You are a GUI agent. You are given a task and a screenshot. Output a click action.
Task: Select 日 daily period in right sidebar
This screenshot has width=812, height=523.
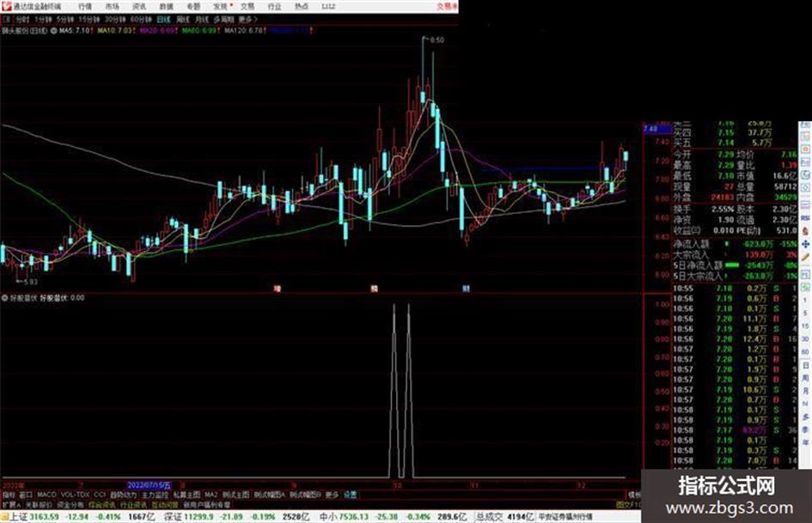point(805,365)
